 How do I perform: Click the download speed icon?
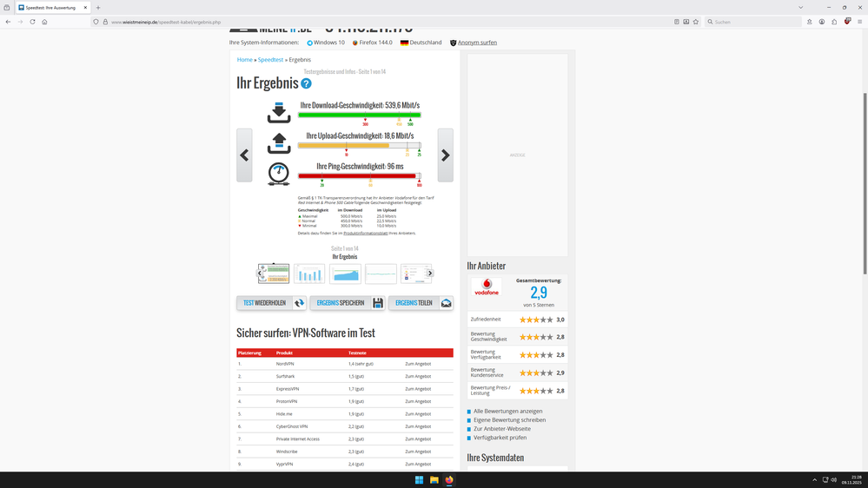click(278, 112)
